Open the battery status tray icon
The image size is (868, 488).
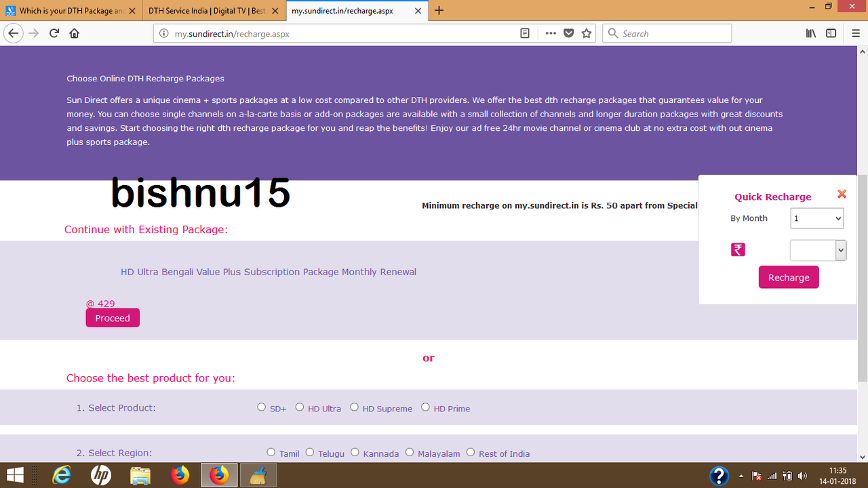pos(787,476)
